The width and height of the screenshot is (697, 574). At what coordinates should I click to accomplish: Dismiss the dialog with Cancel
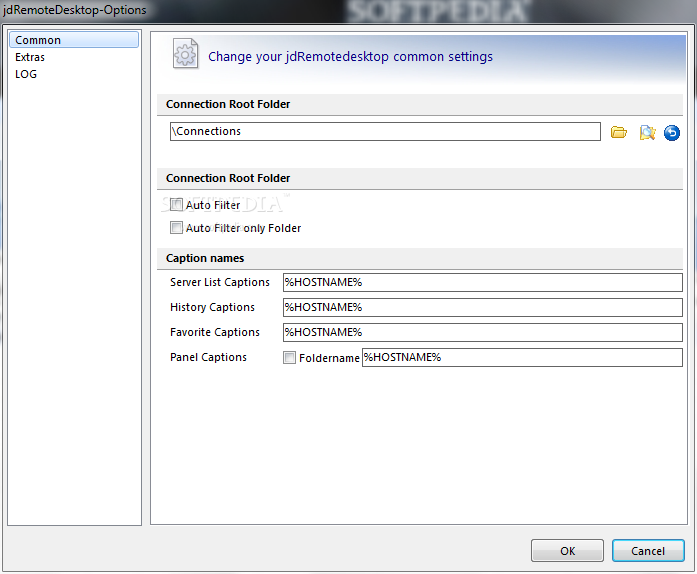[648, 551]
